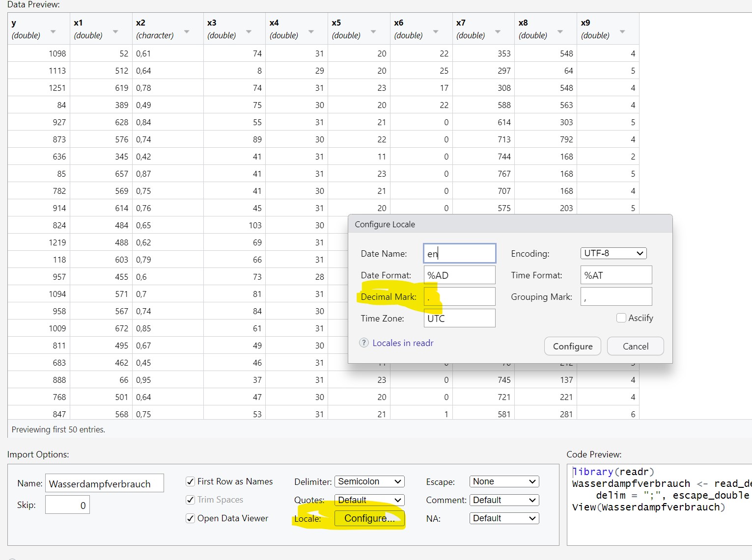This screenshot has width=752, height=560.
Task: Uncheck First Row as Names
Action: tap(191, 481)
